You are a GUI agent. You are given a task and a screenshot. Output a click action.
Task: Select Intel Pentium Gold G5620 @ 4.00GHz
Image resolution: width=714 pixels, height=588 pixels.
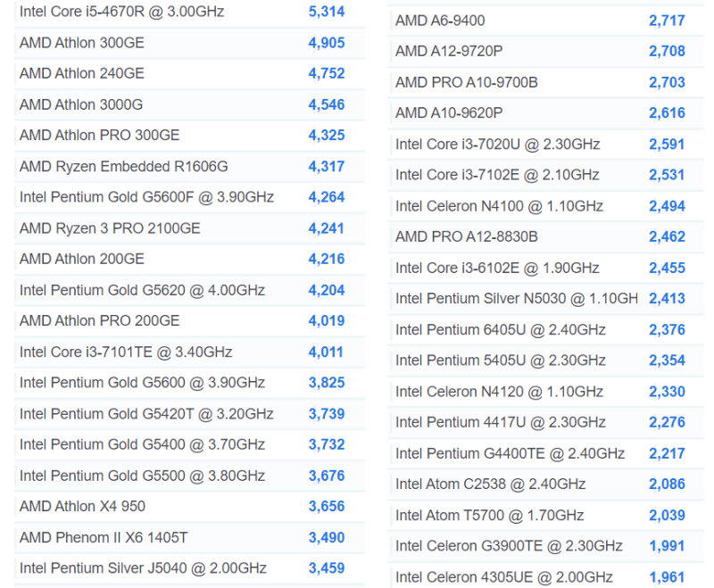point(142,290)
